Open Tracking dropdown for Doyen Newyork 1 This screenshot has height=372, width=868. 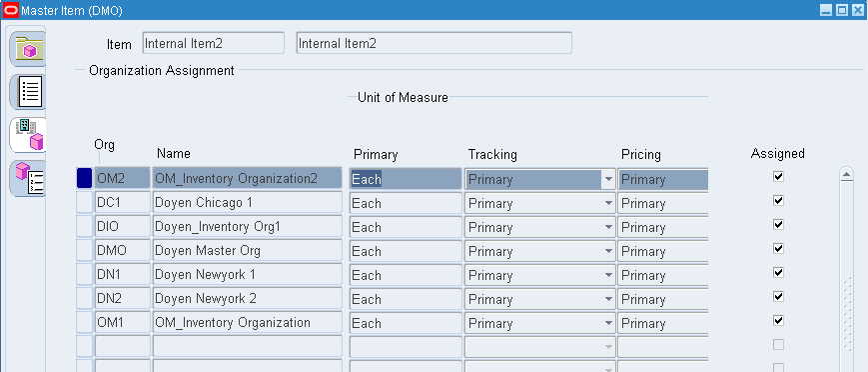(x=609, y=275)
